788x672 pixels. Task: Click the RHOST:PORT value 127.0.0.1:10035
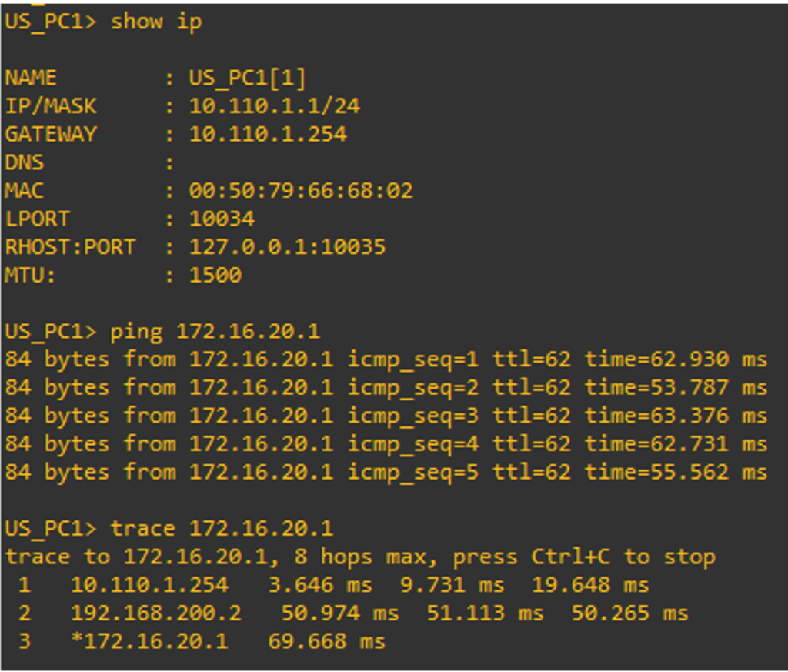[x=287, y=247]
